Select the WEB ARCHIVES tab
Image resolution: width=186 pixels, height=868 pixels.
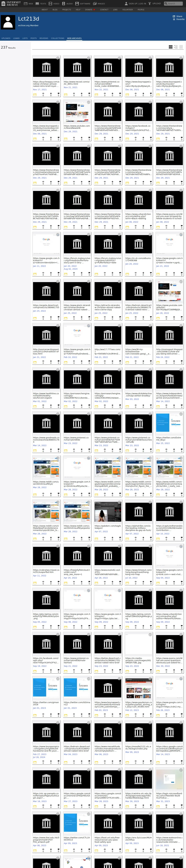[74, 38]
